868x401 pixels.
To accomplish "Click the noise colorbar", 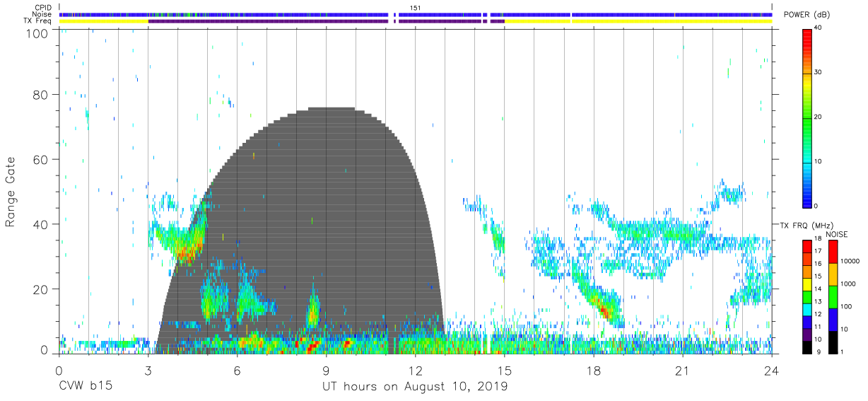I will pyautogui.click(x=833, y=297).
